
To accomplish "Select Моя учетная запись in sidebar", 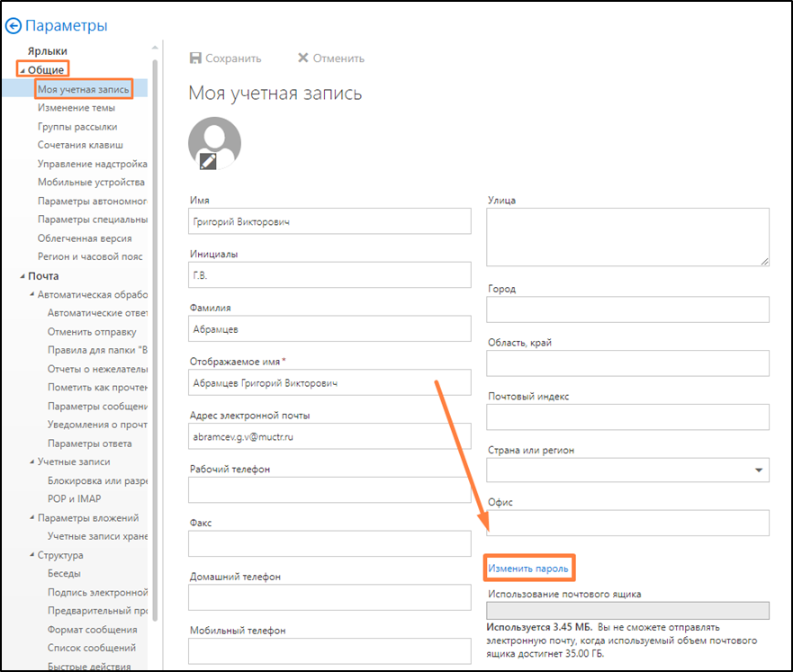I will point(84,89).
